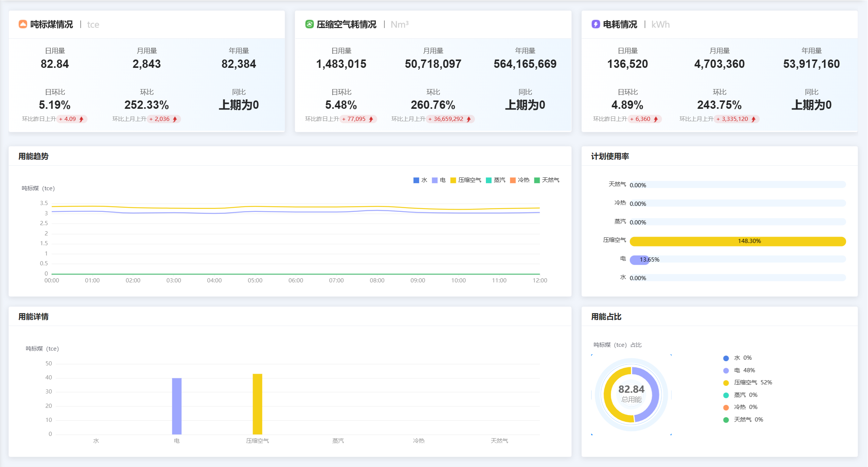Click the yellow 压缩空气 bar in 用能详情

258,404
